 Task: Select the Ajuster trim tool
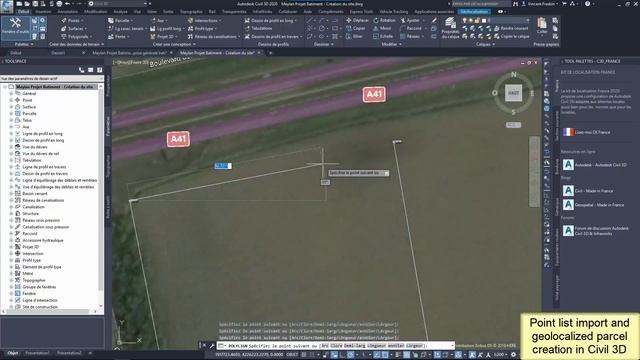coord(411,20)
